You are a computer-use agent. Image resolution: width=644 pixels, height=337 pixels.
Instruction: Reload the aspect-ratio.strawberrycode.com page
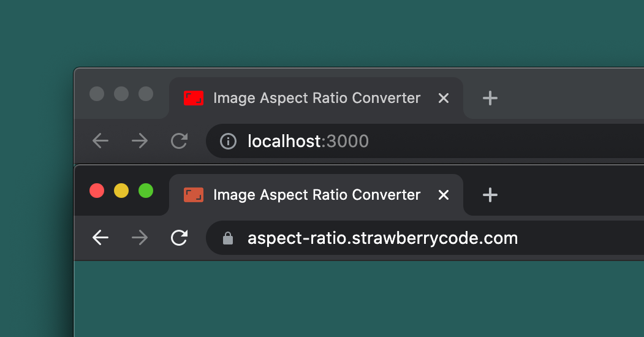[179, 238]
